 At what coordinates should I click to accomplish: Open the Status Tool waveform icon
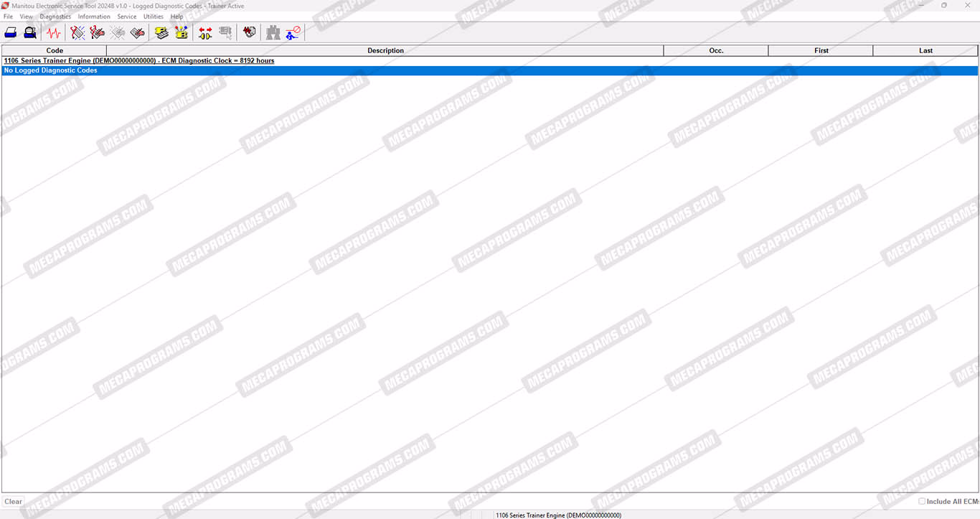coord(54,32)
